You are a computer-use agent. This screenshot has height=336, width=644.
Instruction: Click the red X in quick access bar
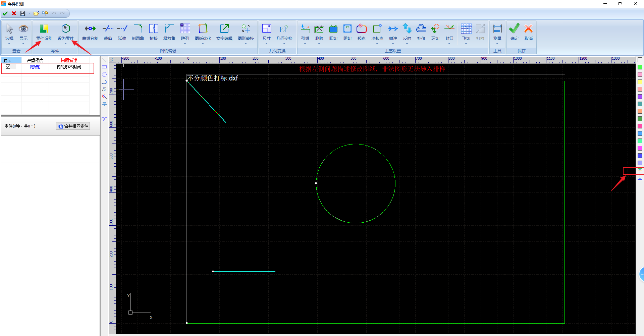coord(14,13)
